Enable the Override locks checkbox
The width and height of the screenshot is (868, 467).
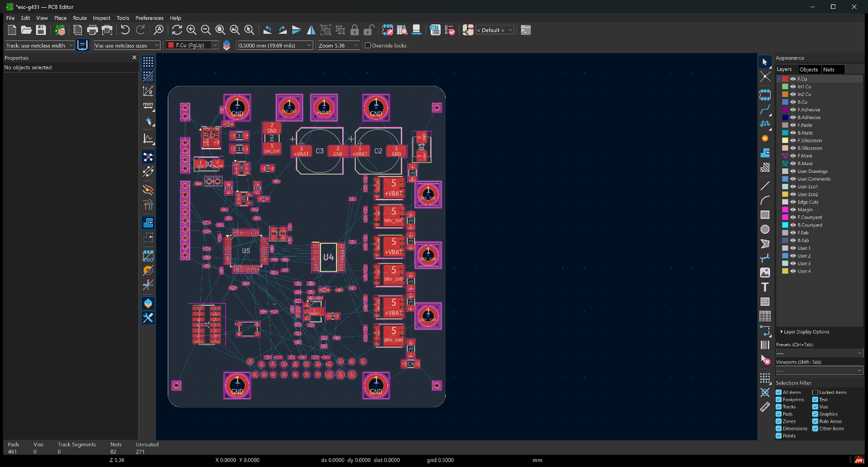[368, 45]
